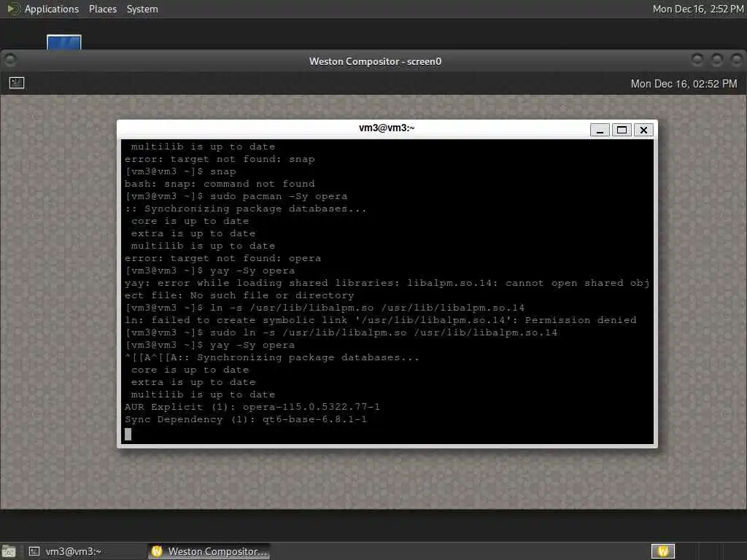The height and width of the screenshot is (560, 747).
Task: Click the Weston panel clock 02:52 PM
Action: (684, 84)
